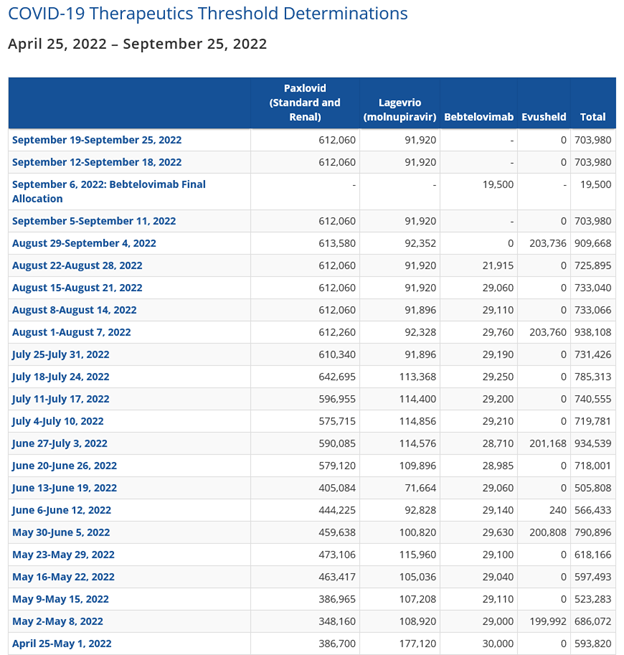The width and height of the screenshot is (624, 655).
Task: Click the Evusheld column header
Action: (x=544, y=117)
